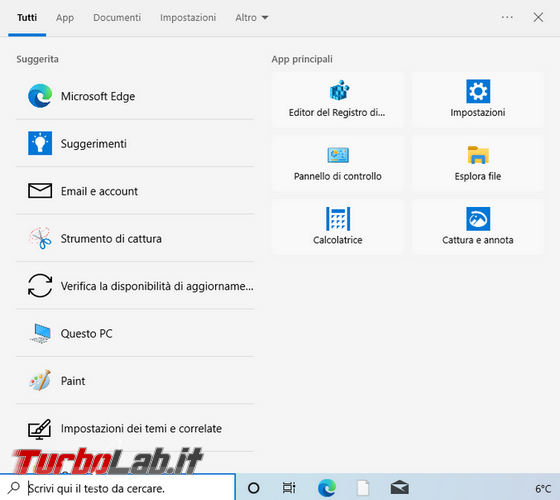Click the blank document icon on taskbar
This screenshot has height=500, width=560.
pyautogui.click(x=363, y=488)
